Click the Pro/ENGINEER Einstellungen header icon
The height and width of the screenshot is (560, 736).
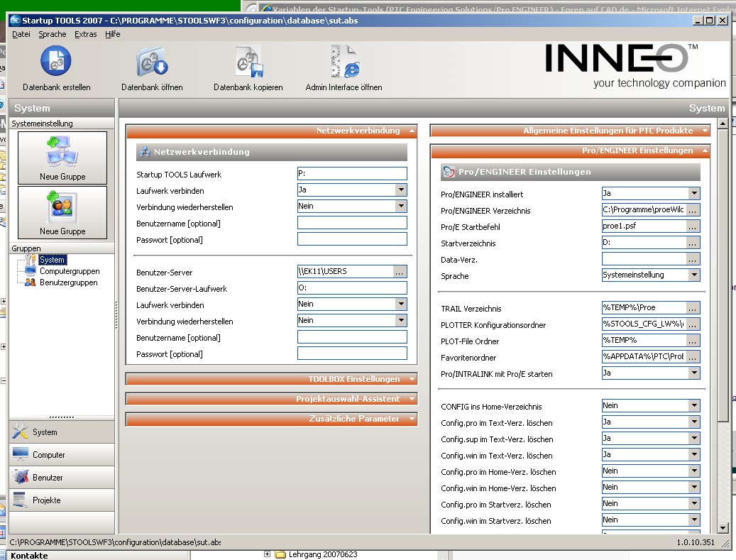(x=449, y=172)
